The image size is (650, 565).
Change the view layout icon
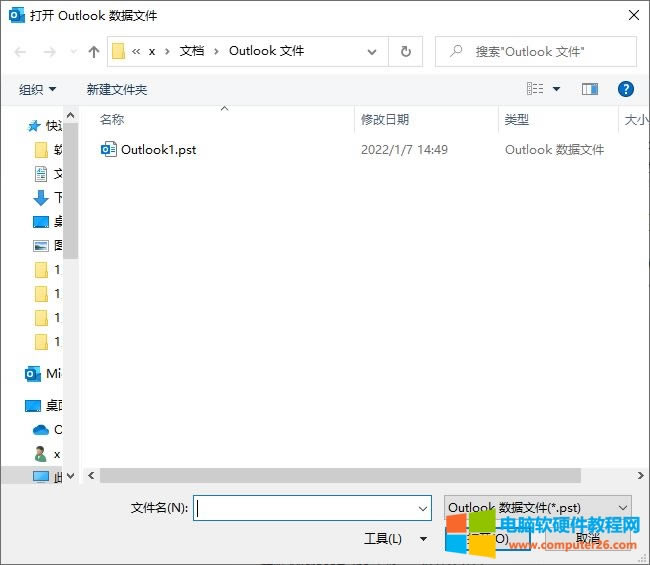point(535,89)
